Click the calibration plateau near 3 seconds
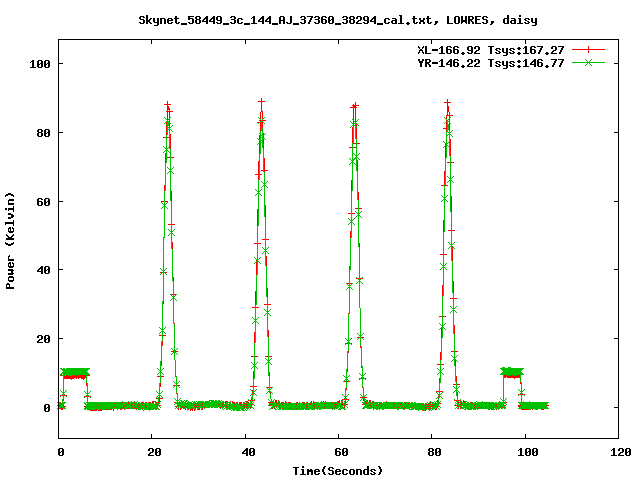This screenshot has width=640, height=480. [75, 373]
